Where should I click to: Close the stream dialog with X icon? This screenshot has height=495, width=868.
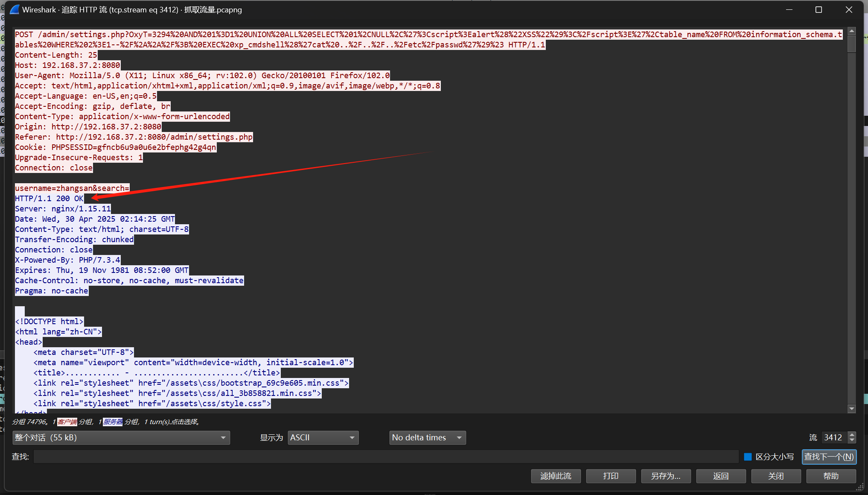[x=849, y=9]
